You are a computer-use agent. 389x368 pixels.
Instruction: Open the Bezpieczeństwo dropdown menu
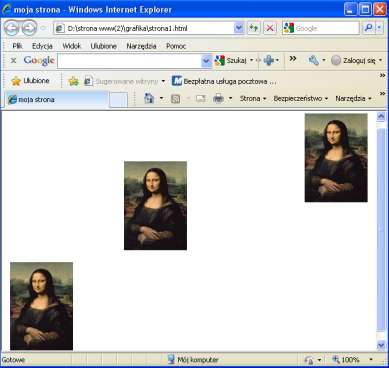pyautogui.click(x=301, y=98)
